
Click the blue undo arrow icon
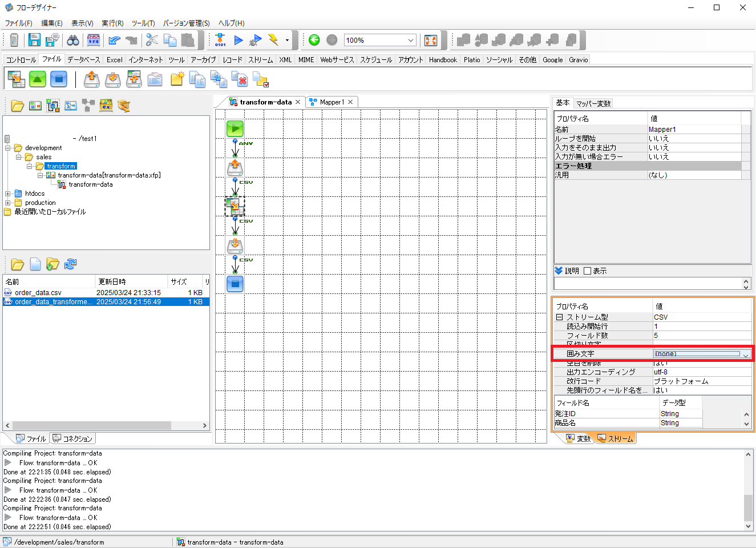114,40
